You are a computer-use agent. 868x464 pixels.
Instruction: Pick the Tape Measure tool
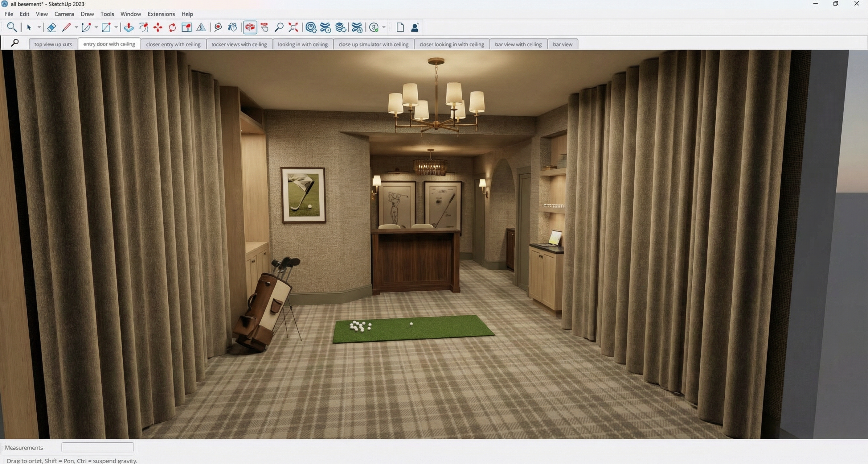click(x=218, y=27)
